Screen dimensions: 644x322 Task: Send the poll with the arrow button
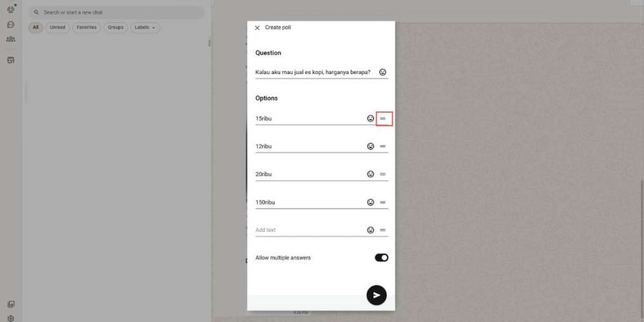point(377,296)
